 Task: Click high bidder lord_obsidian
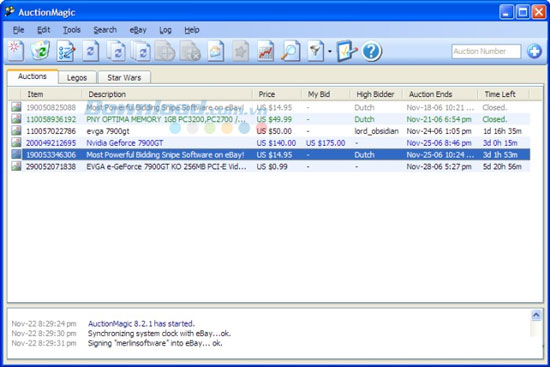(x=376, y=131)
